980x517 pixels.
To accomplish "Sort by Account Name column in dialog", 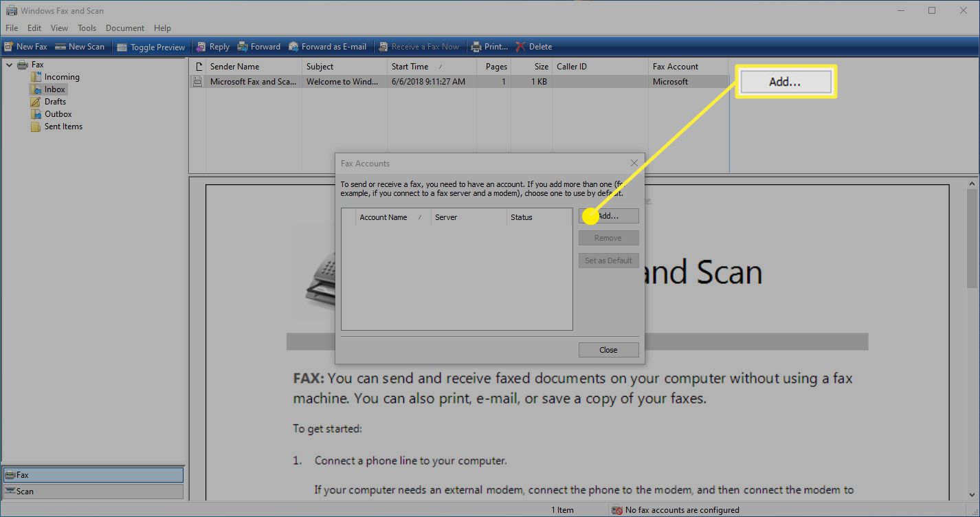I will pyautogui.click(x=392, y=217).
